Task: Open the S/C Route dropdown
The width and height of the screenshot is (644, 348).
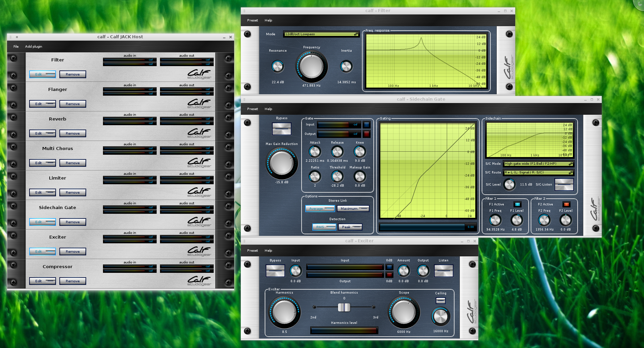Action: [x=538, y=172]
